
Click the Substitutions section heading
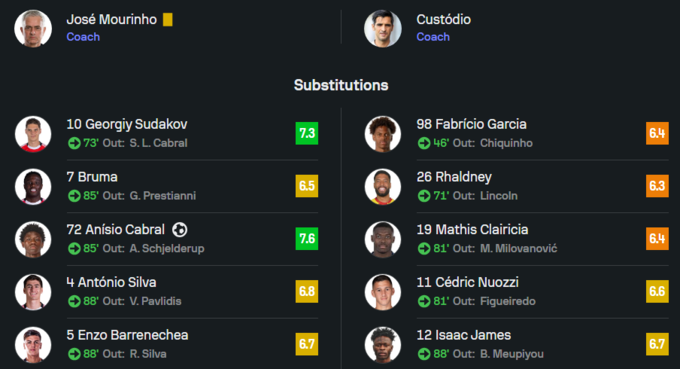341,85
